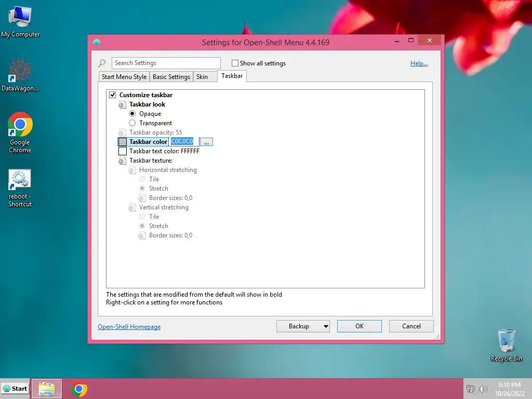The image size is (532, 399).
Task: Click the volume speaker tray icon
Action: pyautogui.click(x=483, y=389)
